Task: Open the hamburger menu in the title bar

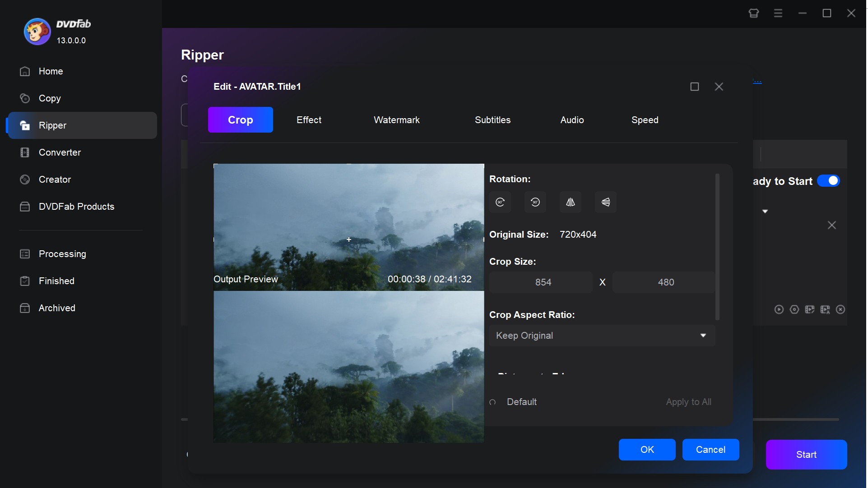Action: pos(778,13)
